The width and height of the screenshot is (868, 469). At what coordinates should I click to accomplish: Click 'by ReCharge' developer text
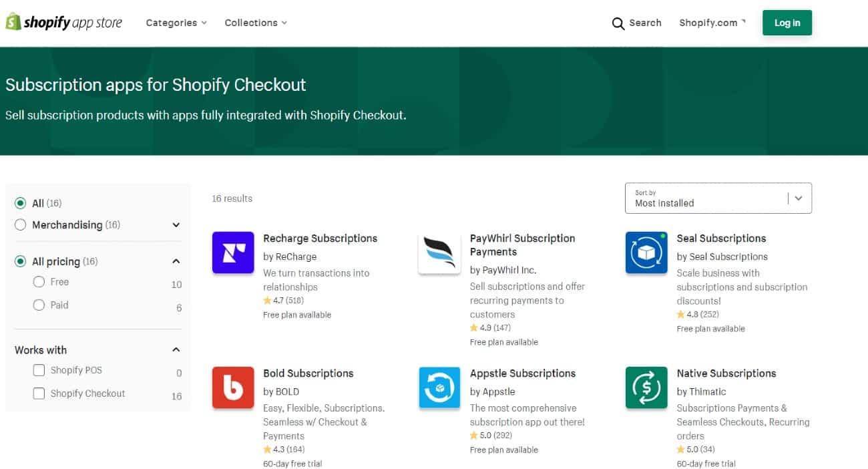pos(290,257)
